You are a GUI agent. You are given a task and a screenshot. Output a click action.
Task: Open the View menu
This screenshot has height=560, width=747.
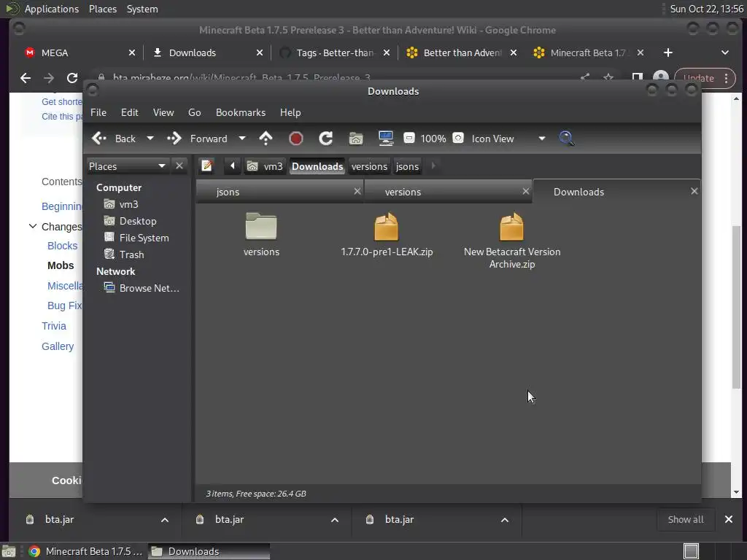[x=163, y=112]
